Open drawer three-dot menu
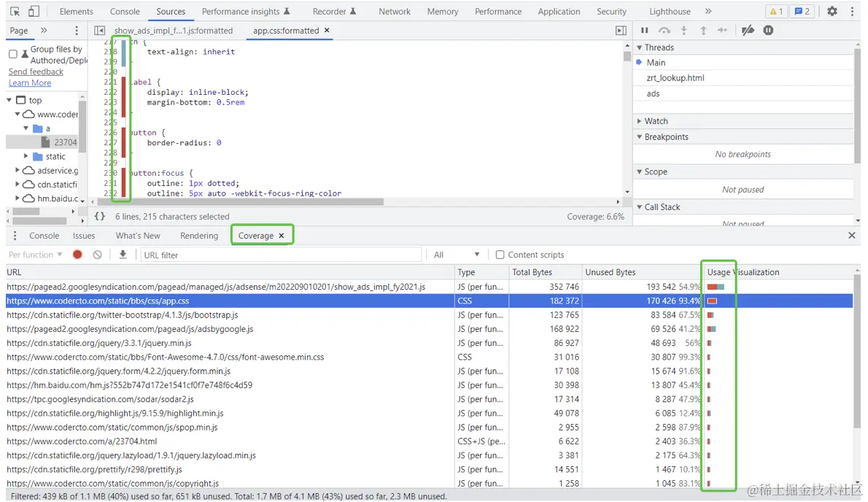This screenshot has width=868, height=502. pyautogui.click(x=15, y=236)
